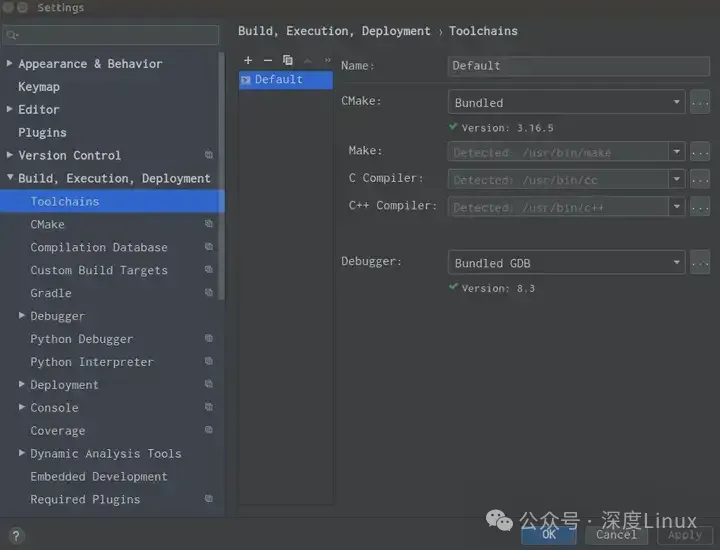Click the browse button beside CMake field
The image size is (720, 550).
pyautogui.click(x=699, y=102)
